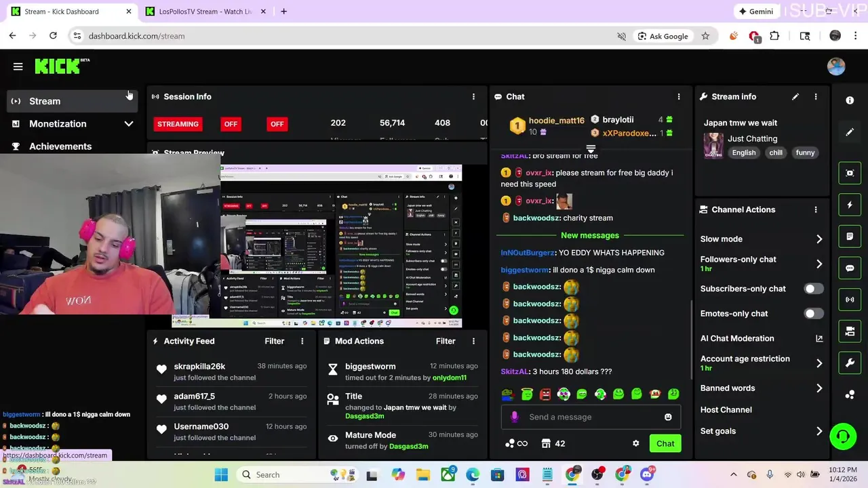Switch to the LosPollosTV Stream browser tab
The image size is (868, 488).
[x=206, y=12]
